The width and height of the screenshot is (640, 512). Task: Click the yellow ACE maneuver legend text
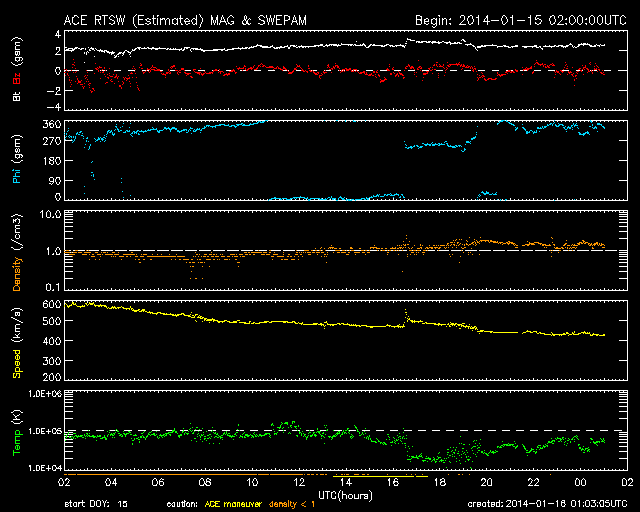(x=239, y=503)
